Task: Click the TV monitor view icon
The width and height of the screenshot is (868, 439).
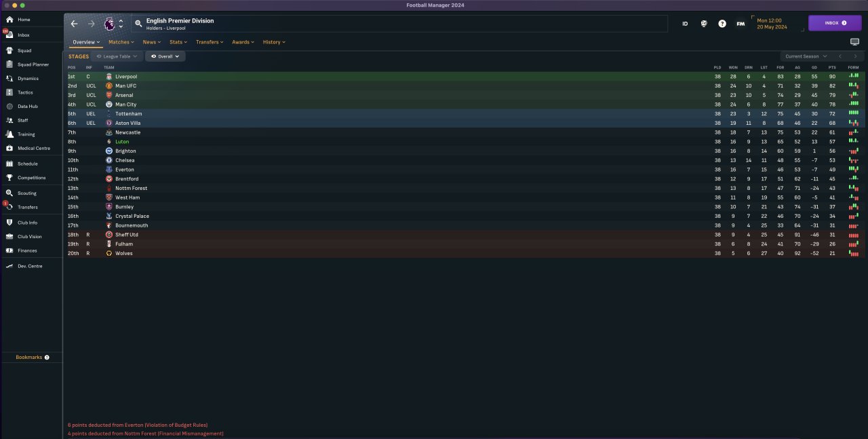Action: pyautogui.click(x=854, y=42)
